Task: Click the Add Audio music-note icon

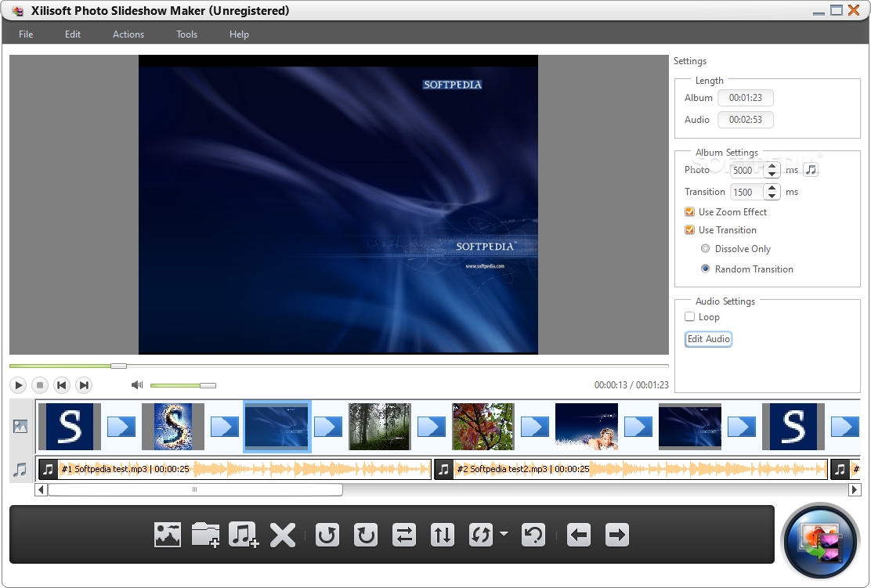Action: (x=244, y=536)
